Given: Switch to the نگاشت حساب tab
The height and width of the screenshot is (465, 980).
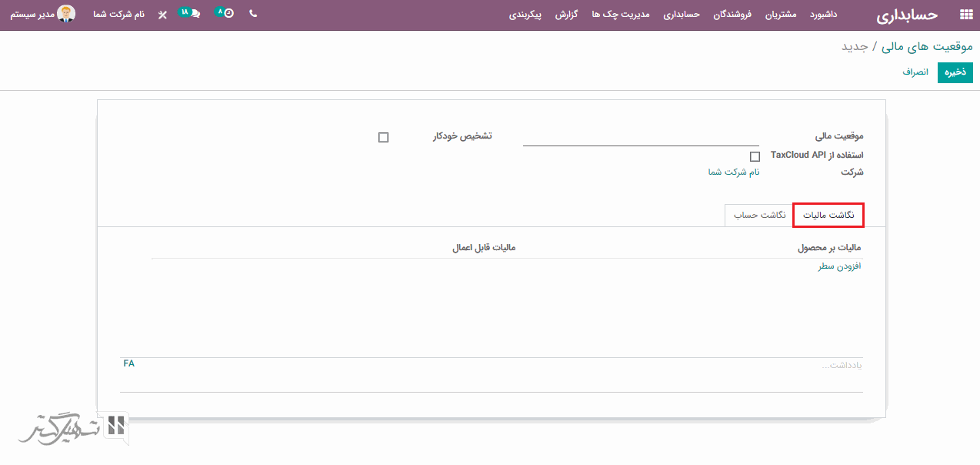Looking at the screenshot, I should point(759,216).
